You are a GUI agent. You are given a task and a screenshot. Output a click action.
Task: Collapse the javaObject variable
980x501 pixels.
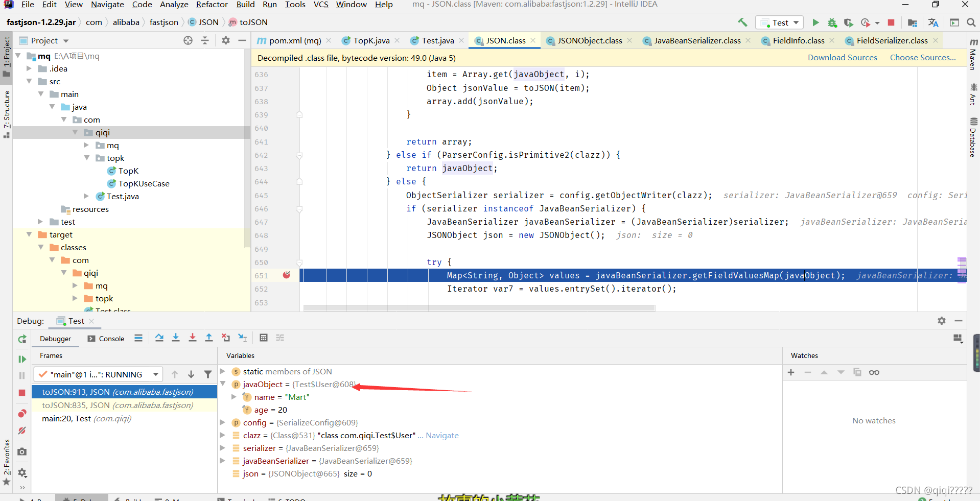223,384
